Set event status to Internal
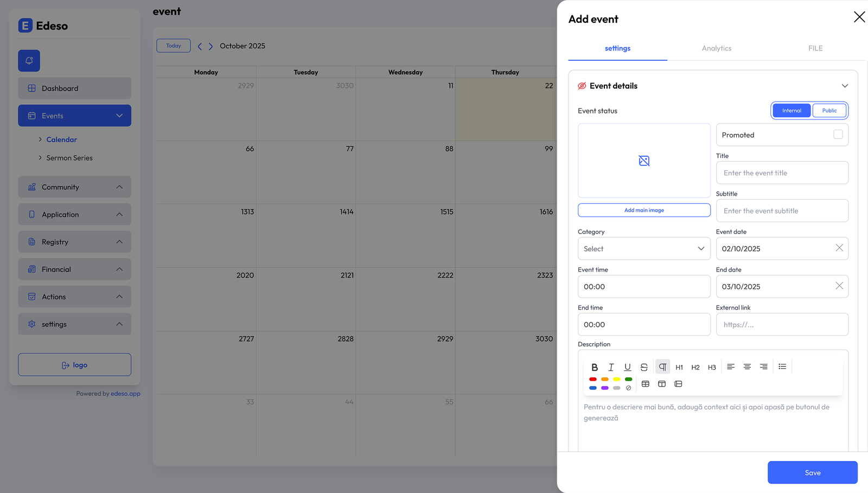 792,111
